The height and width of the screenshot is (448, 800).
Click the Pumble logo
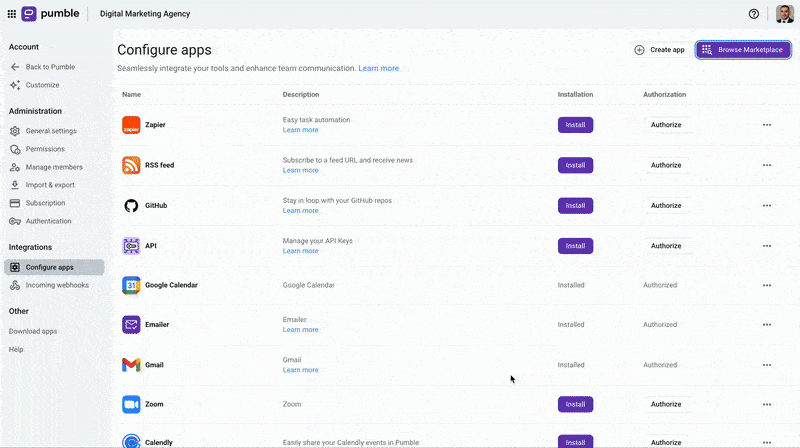click(x=50, y=14)
